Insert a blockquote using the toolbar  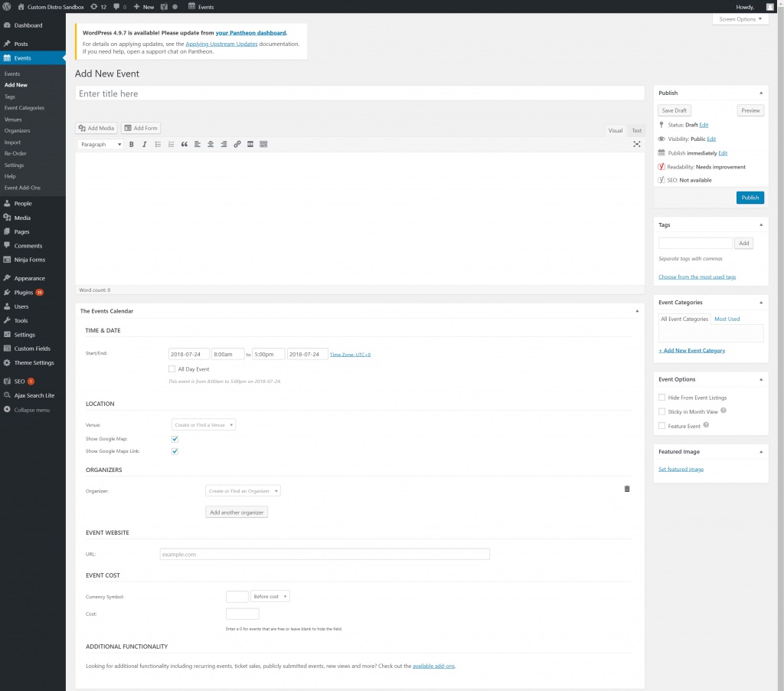click(x=185, y=144)
